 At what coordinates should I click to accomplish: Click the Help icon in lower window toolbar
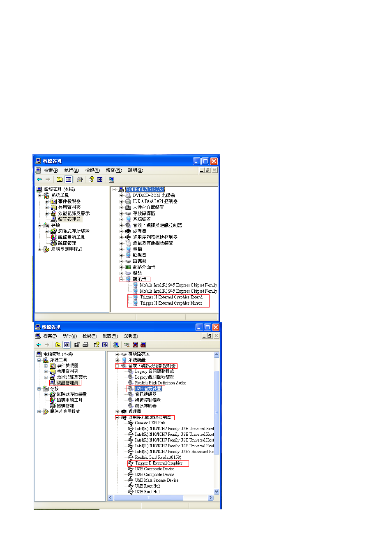97,345
